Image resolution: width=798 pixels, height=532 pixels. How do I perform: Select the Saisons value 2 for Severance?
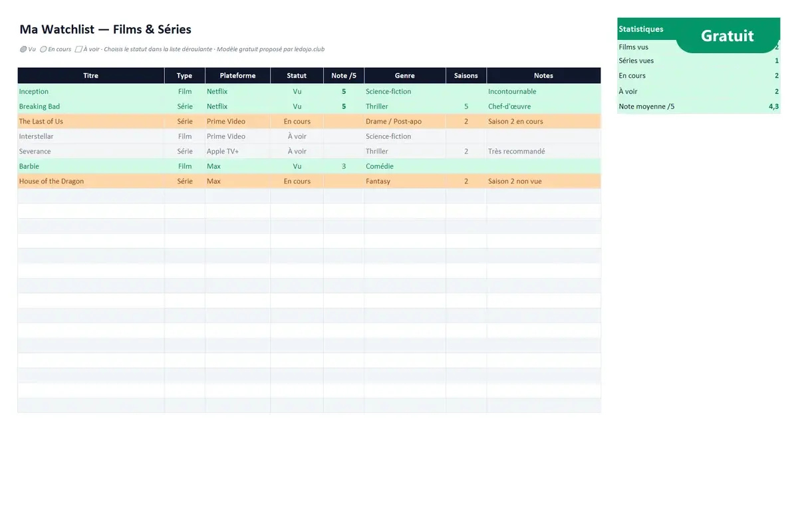coord(466,151)
